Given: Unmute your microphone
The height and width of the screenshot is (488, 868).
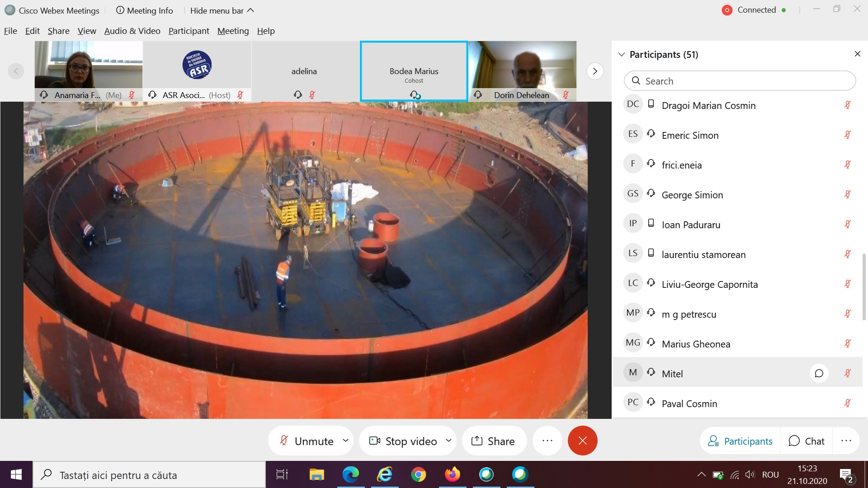Looking at the screenshot, I should coord(307,441).
